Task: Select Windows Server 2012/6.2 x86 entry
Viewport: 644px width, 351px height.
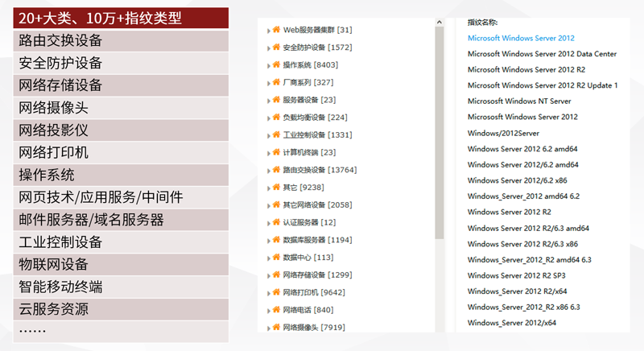Action: click(x=517, y=180)
